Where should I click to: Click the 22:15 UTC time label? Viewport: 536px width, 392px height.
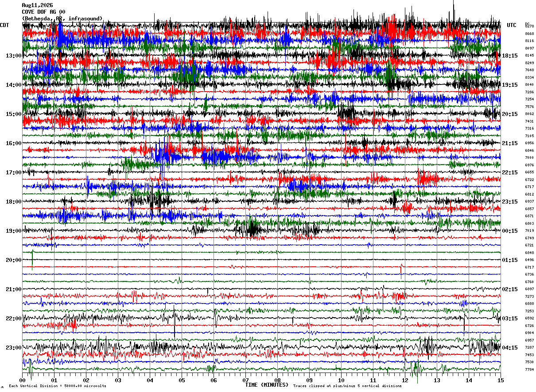[509, 173]
